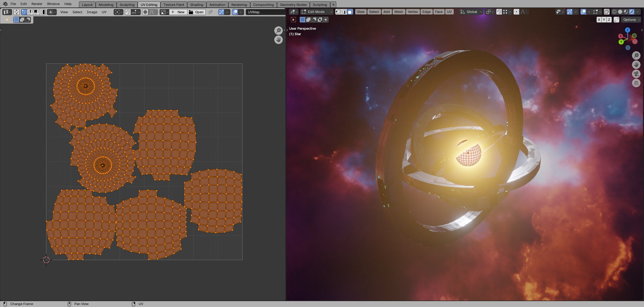Open image browse dropdown in UV editor
644x307 pixels.
tap(164, 12)
